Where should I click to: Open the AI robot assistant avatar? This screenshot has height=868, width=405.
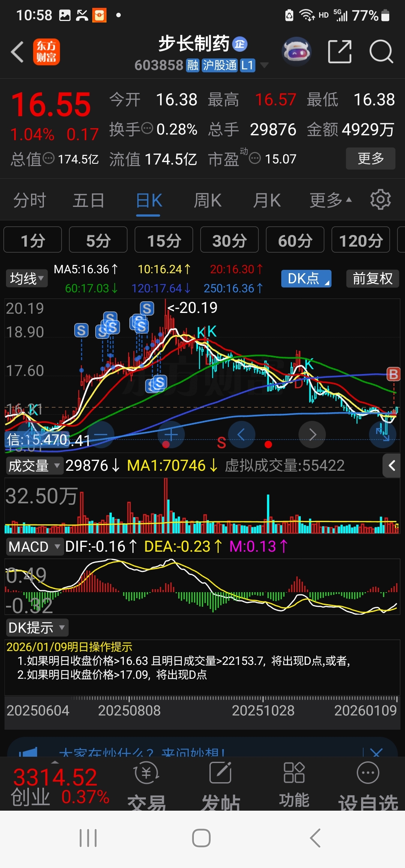(297, 51)
